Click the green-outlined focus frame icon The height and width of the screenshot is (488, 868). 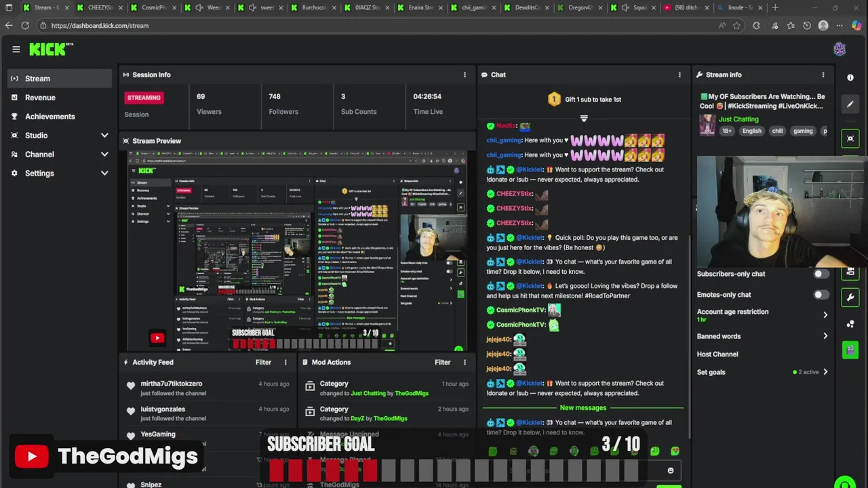(x=850, y=138)
